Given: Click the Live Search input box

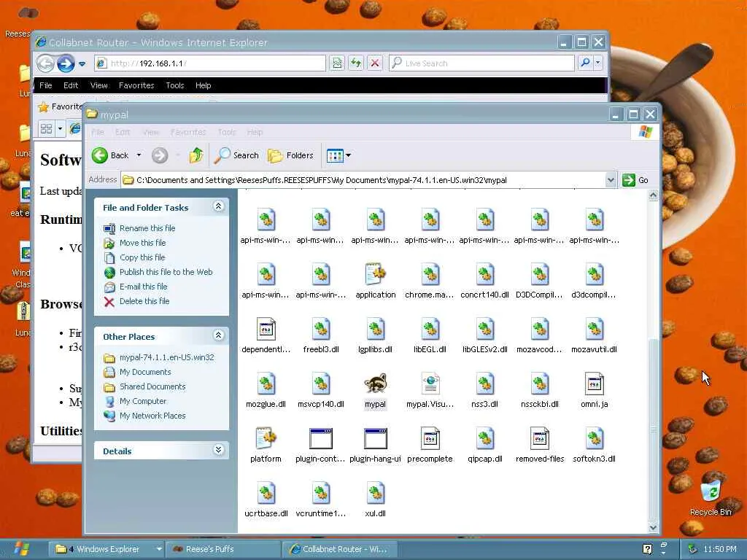Looking at the screenshot, I should pos(481,63).
